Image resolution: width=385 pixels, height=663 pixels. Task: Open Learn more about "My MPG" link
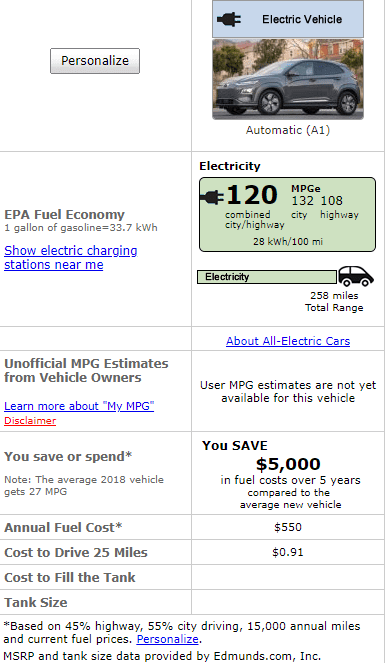pyautogui.click(x=79, y=406)
